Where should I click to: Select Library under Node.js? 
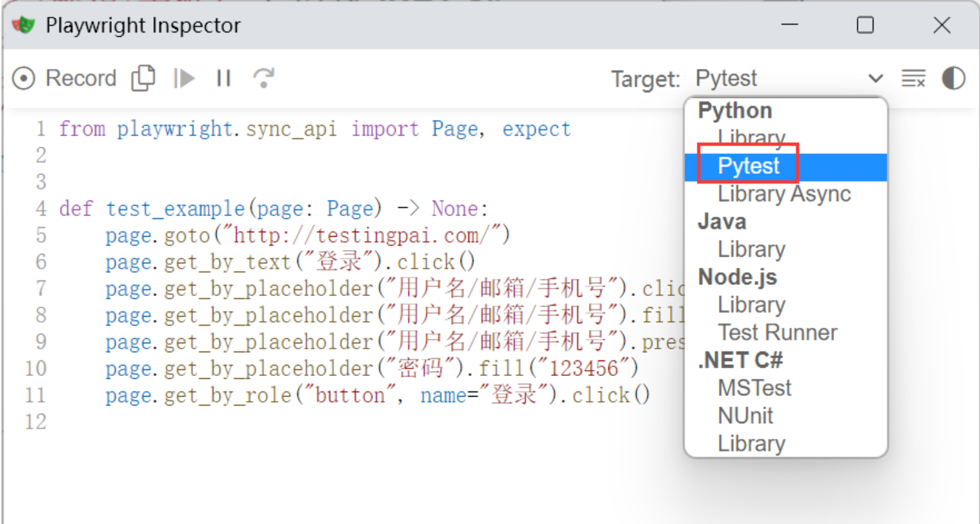coord(750,304)
